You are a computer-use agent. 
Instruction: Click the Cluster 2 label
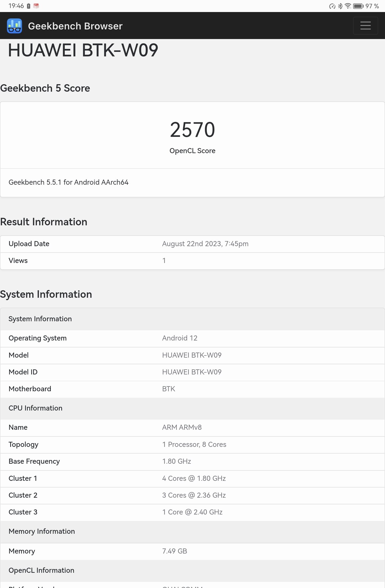pyautogui.click(x=23, y=495)
